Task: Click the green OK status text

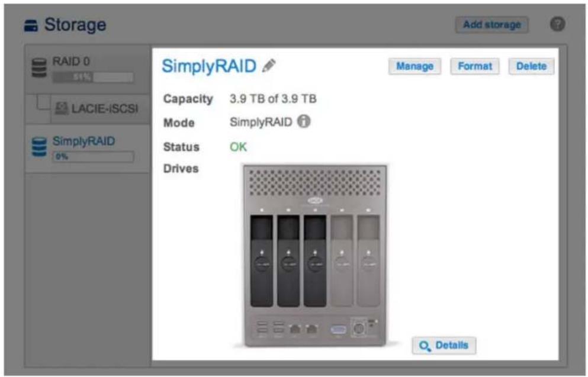Action: click(238, 147)
